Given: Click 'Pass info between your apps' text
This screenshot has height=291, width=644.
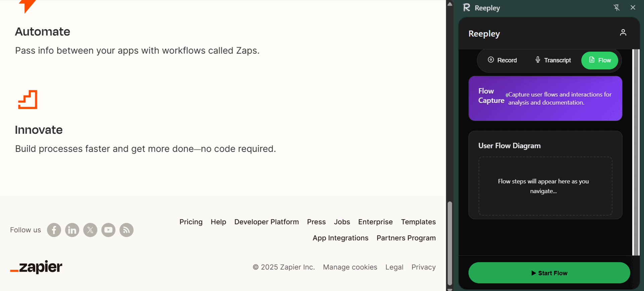Looking at the screenshot, I should coord(137,51).
